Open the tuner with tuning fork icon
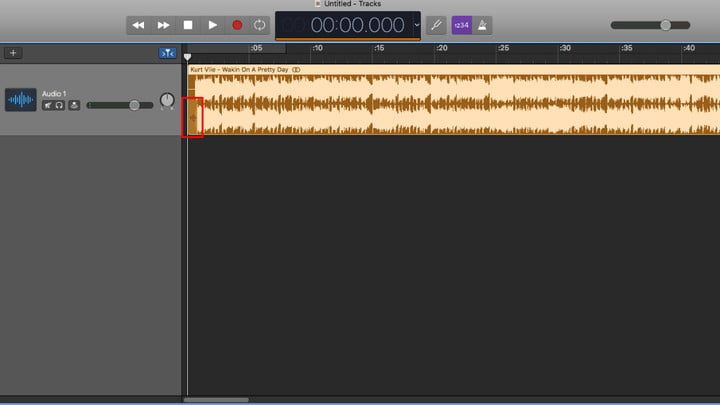The image size is (720, 405). tap(436, 24)
